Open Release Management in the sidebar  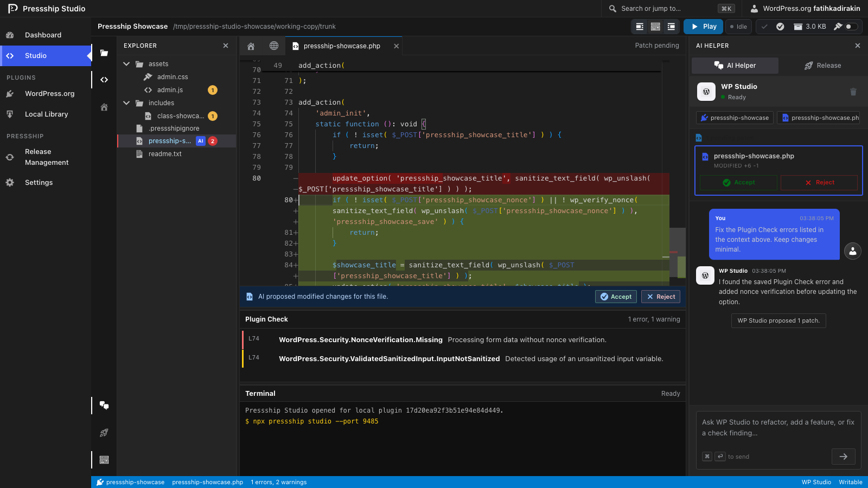[46, 157]
